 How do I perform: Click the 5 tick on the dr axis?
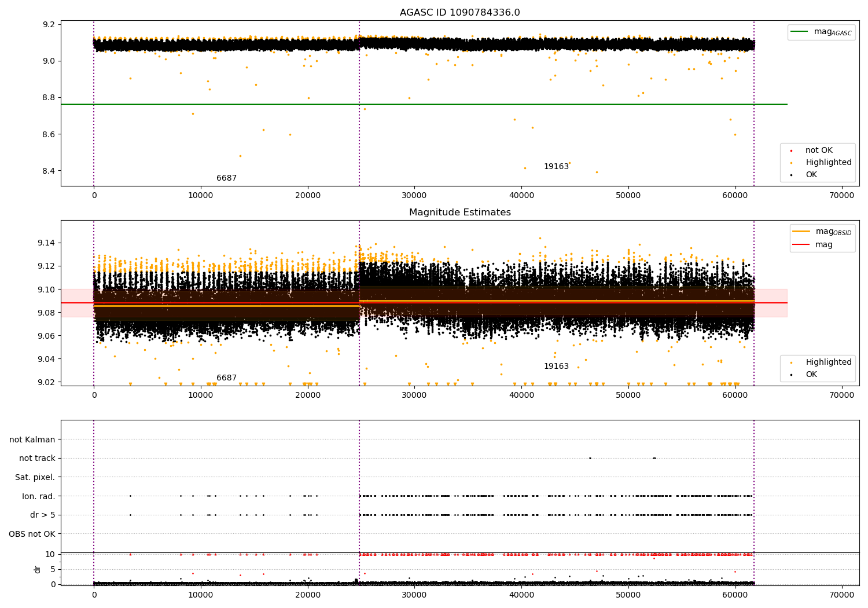(x=53, y=570)
